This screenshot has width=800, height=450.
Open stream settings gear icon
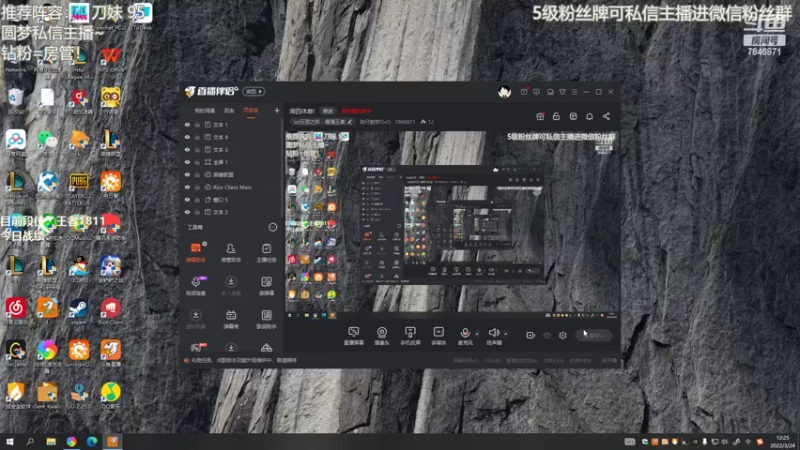pyautogui.click(x=563, y=335)
